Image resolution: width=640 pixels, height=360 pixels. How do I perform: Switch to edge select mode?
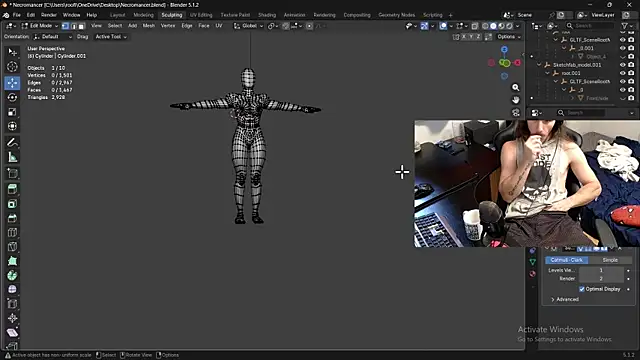(x=73, y=26)
